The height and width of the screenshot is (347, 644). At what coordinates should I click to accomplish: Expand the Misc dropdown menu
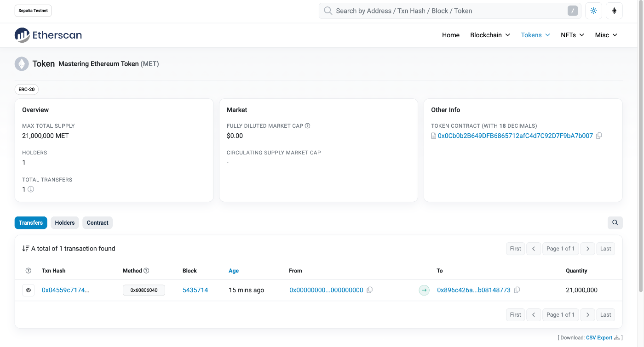pyautogui.click(x=606, y=35)
